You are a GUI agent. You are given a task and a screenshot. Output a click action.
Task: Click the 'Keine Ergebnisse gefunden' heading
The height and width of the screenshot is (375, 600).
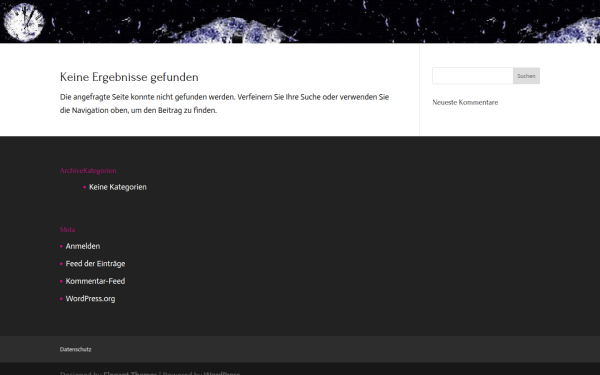pyautogui.click(x=129, y=77)
